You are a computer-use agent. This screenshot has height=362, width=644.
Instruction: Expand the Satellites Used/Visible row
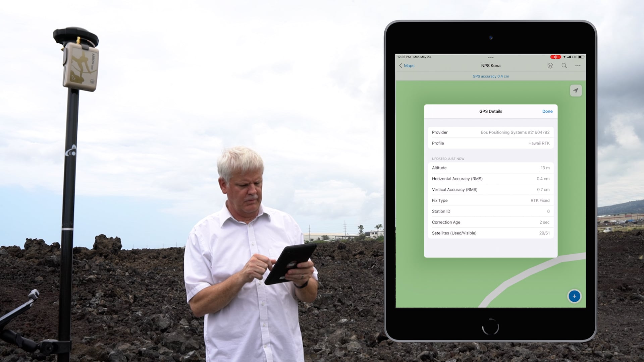click(490, 233)
